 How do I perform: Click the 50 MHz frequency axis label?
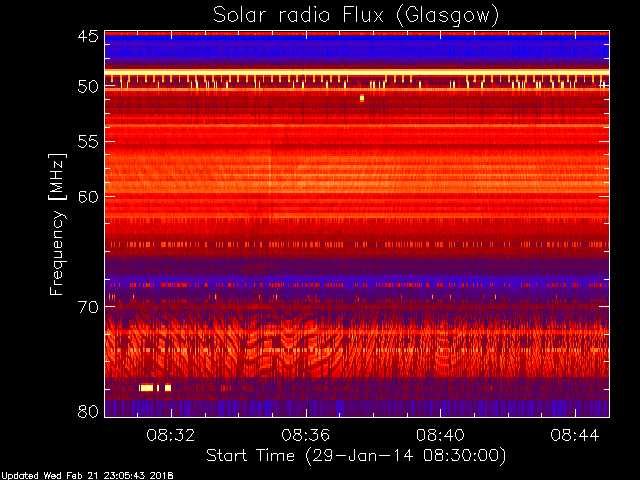[x=88, y=86]
